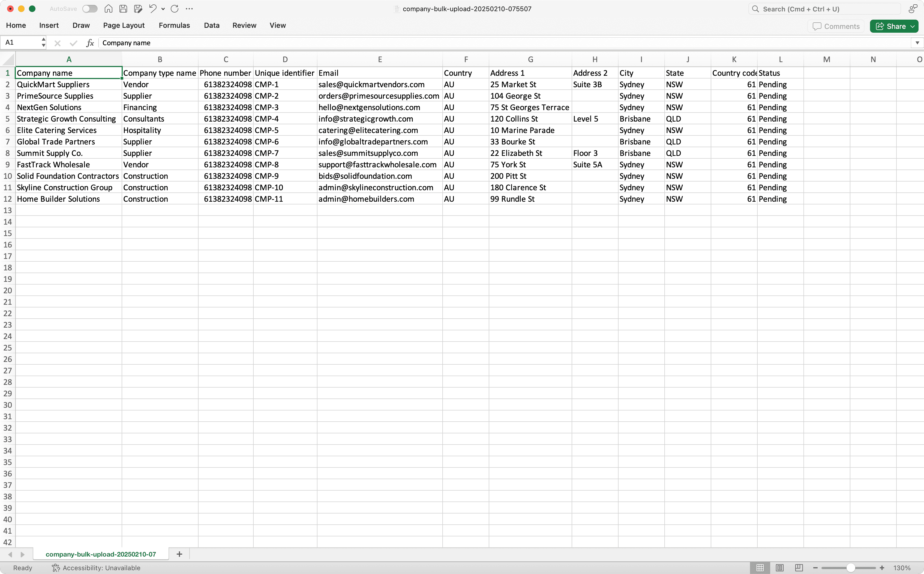Open the Data ribbon tab
The height and width of the screenshot is (574, 924).
pyautogui.click(x=212, y=25)
